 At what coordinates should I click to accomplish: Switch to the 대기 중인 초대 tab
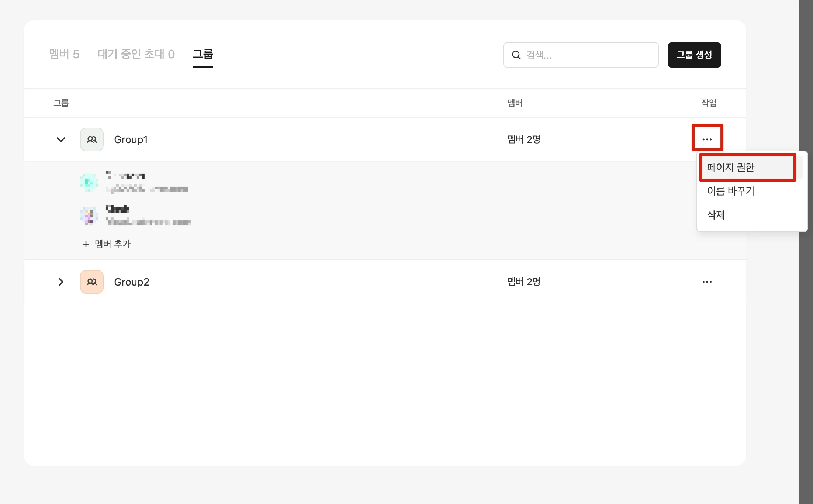click(136, 54)
